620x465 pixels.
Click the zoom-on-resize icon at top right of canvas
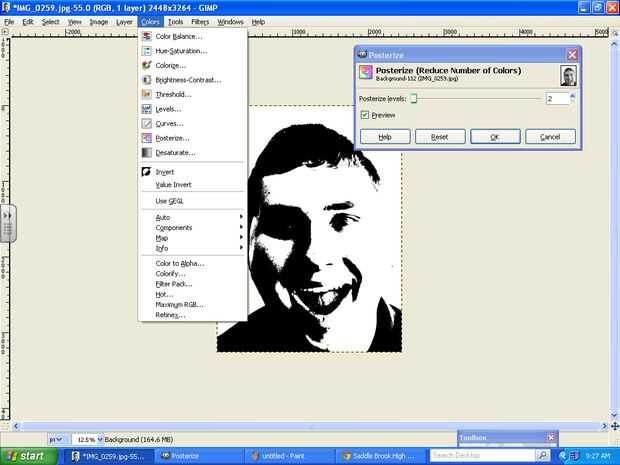point(615,33)
